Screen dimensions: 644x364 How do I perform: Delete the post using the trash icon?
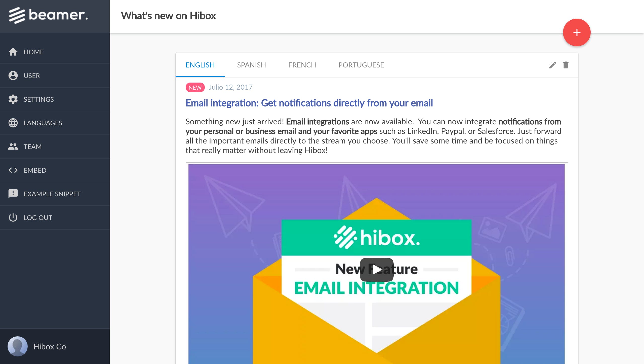pos(566,65)
